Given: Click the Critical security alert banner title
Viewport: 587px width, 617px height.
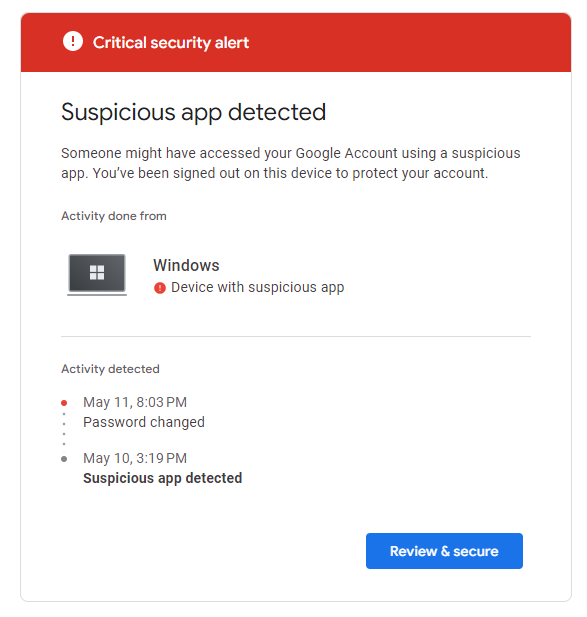Looking at the screenshot, I should pyautogui.click(x=171, y=42).
